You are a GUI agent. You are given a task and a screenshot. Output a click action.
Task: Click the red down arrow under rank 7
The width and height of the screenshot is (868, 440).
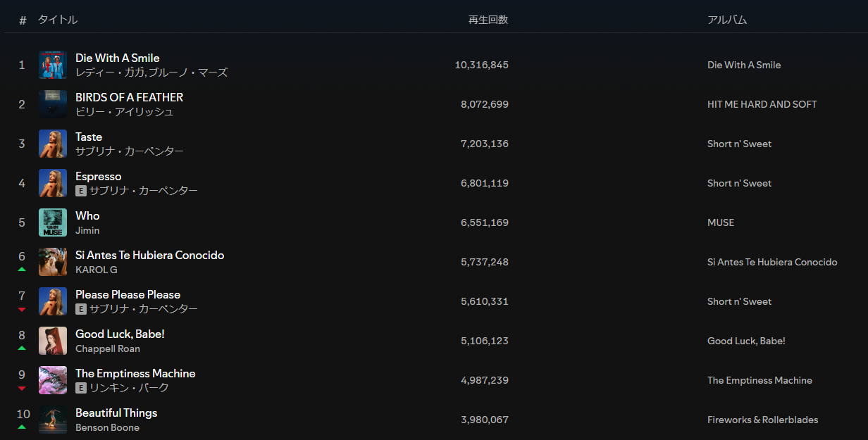point(22,309)
